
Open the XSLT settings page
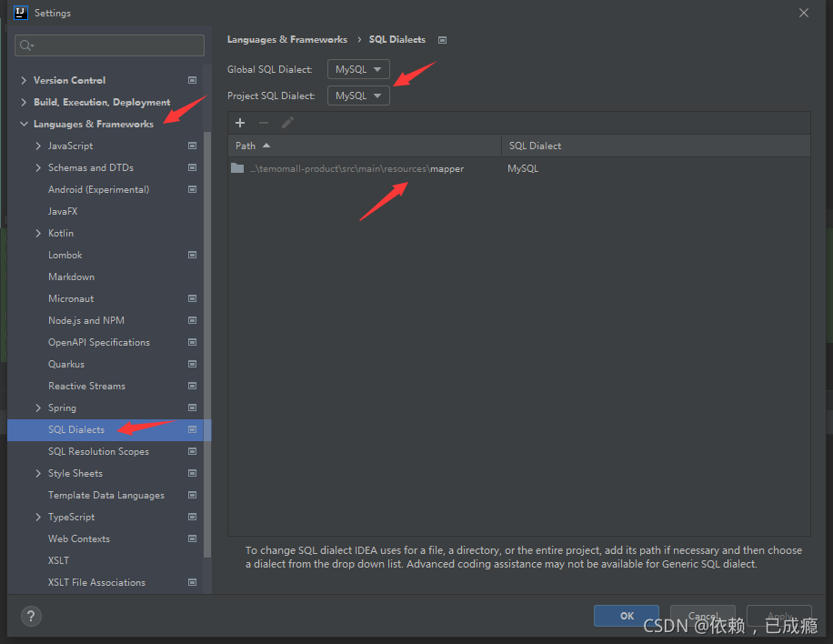tap(58, 560)
